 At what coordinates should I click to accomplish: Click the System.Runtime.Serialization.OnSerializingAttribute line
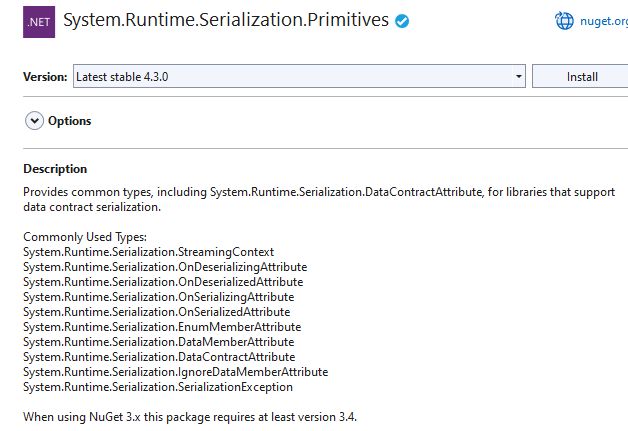pyautogui.click(x=159, y=297)
